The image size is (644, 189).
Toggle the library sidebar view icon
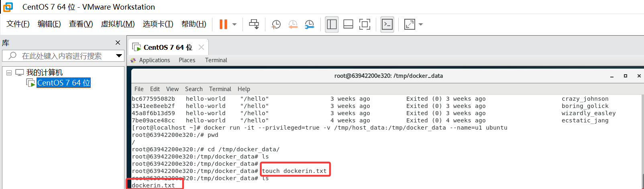[332, 24]
